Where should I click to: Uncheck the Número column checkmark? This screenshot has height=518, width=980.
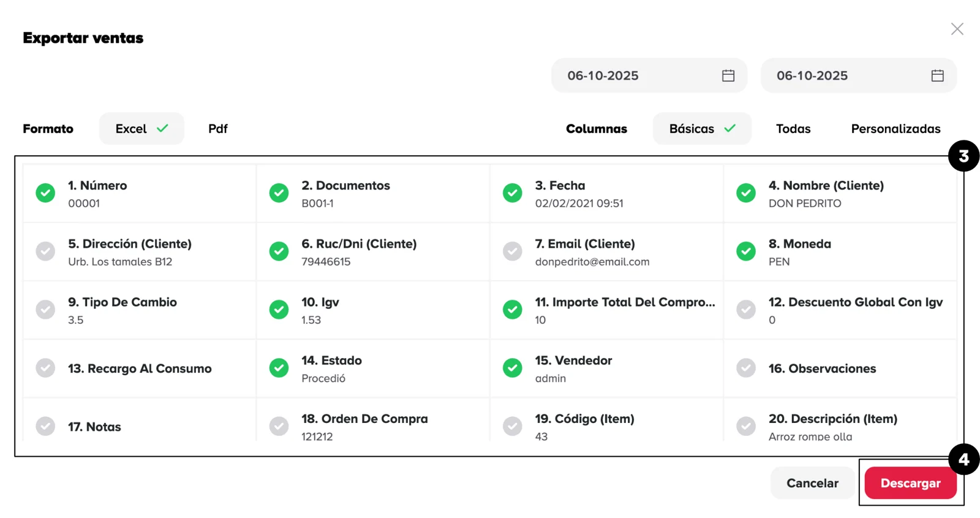click(x=45, y=193)
